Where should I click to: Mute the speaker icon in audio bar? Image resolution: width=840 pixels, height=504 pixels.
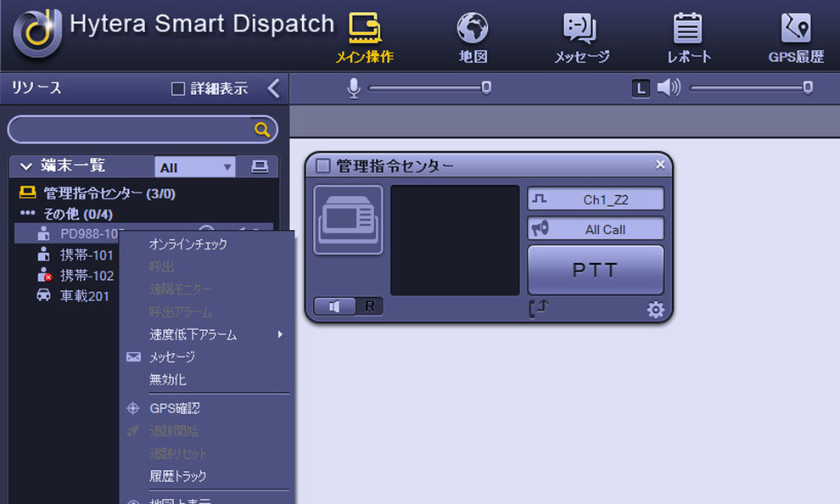669,88
